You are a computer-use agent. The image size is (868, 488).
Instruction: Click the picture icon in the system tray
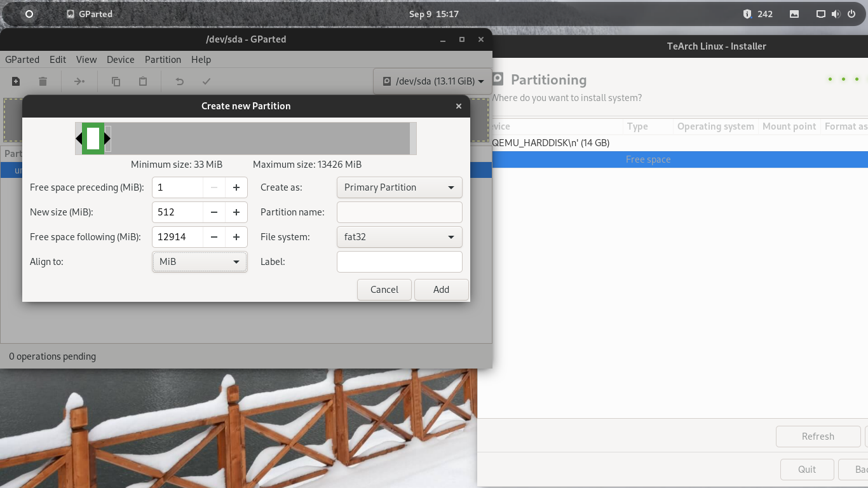(x=794, y=14)
